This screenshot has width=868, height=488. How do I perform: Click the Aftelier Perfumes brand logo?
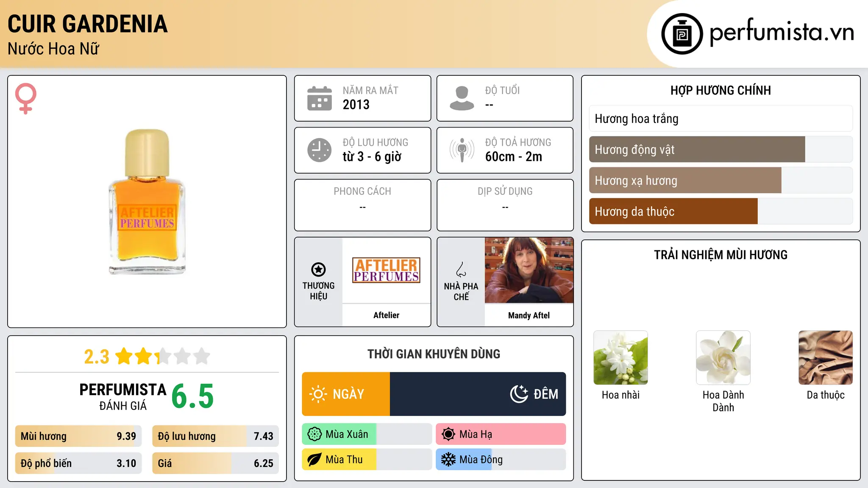click(x=387, y=270)
